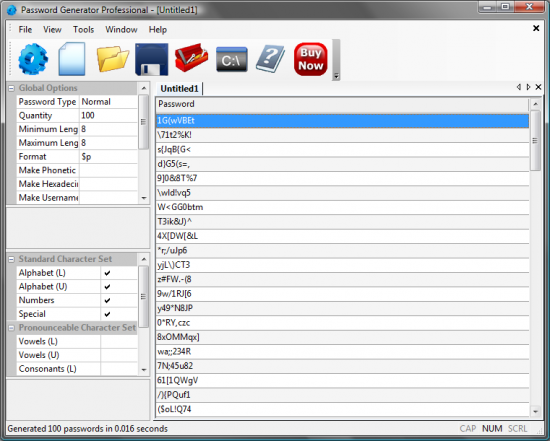Select password row W<GG0btm
This screenshot has width=550, height=441.
pyautogui.click(x=342, y=207)
